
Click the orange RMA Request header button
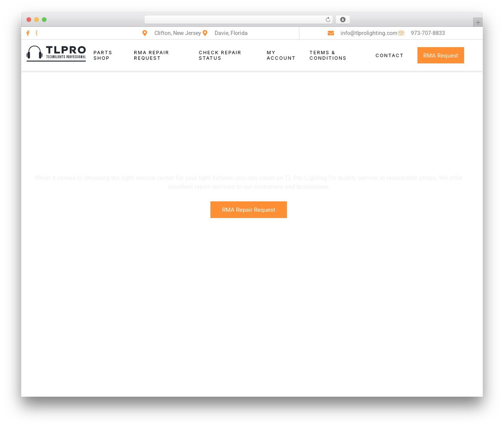[441, 56]
